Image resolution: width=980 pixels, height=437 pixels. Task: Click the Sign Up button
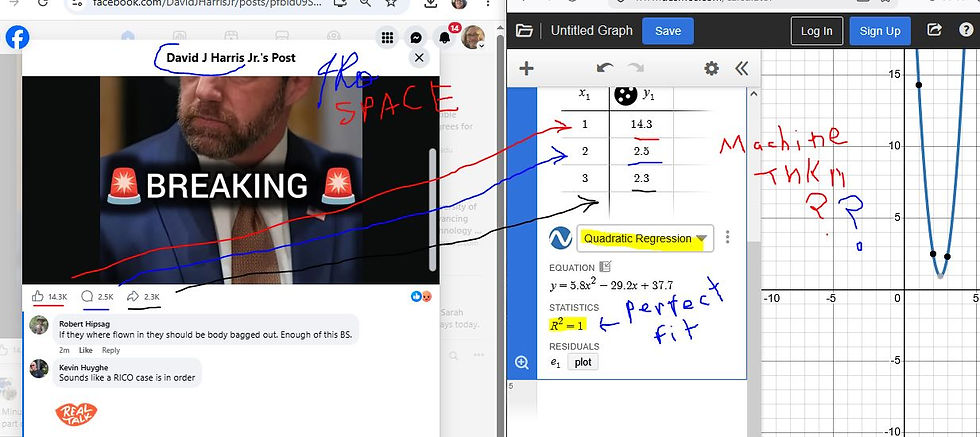(879, 31)
